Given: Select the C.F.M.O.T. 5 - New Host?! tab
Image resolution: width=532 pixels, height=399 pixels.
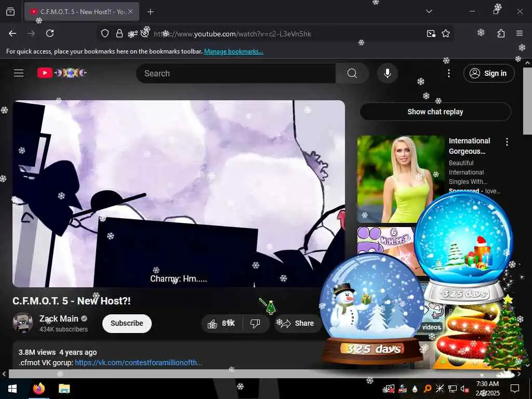Looking at the screenshot, I should pyautogui.click(x=82, y=12).
